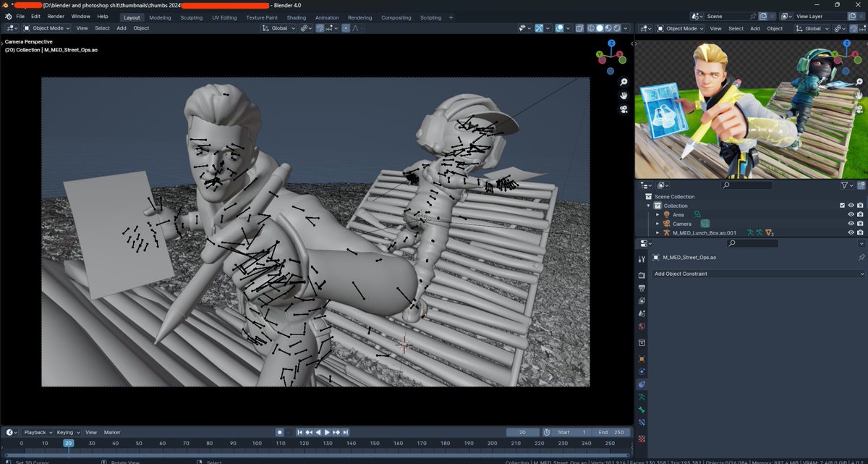Toggle camera view icon in viewport gizmos
Image resolution: width=868 pixels, height=464 pixels.
pos(624,109)
